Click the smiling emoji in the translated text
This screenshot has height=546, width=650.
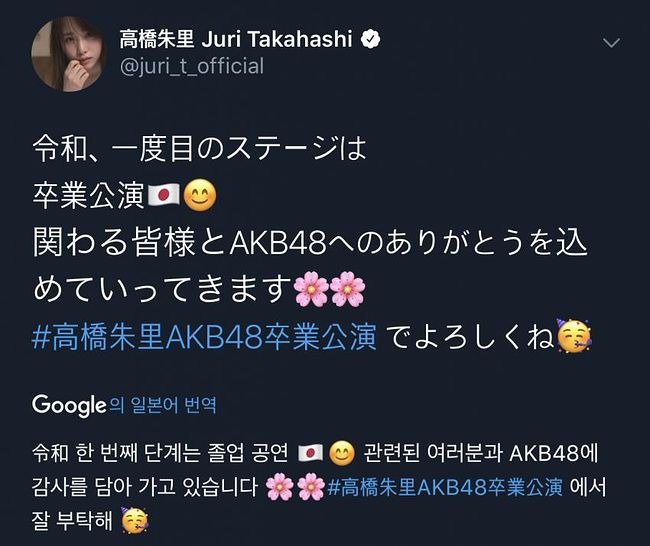tap(342, 453)
